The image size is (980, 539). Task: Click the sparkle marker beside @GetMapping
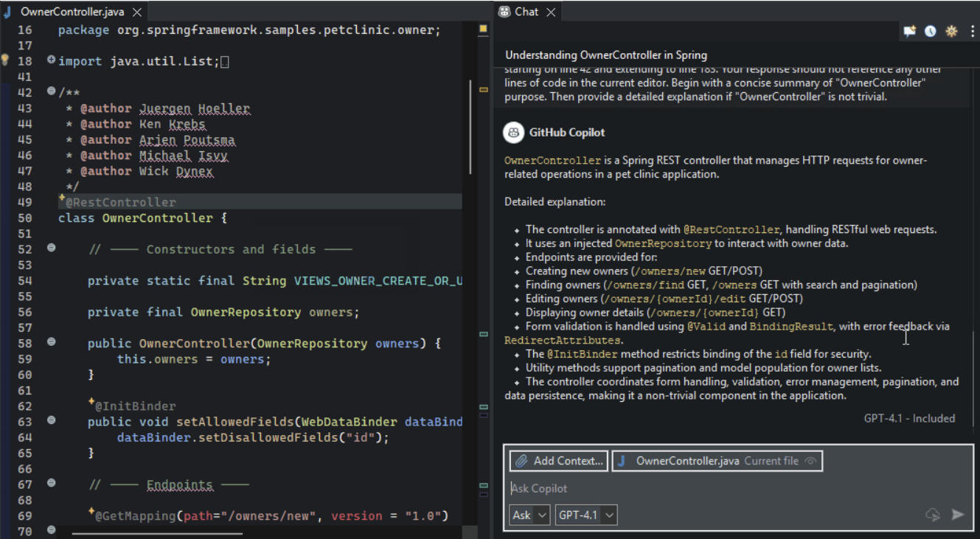91,512
